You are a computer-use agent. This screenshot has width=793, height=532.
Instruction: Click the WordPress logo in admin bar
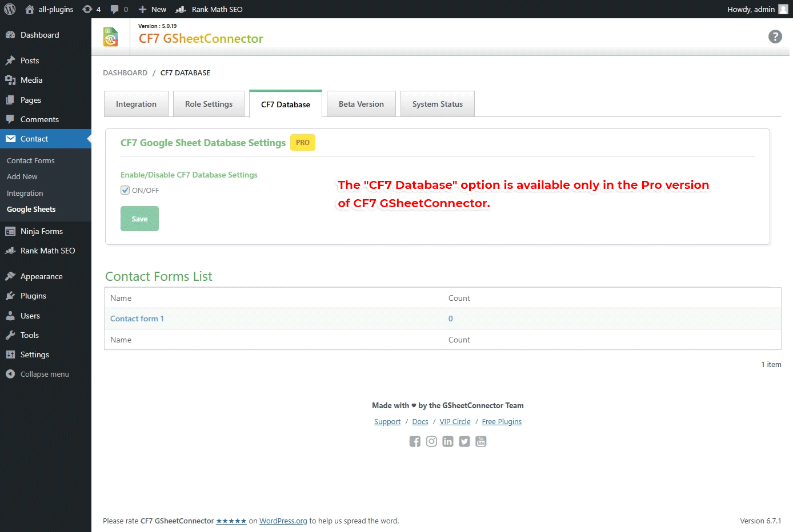[10, 9]
